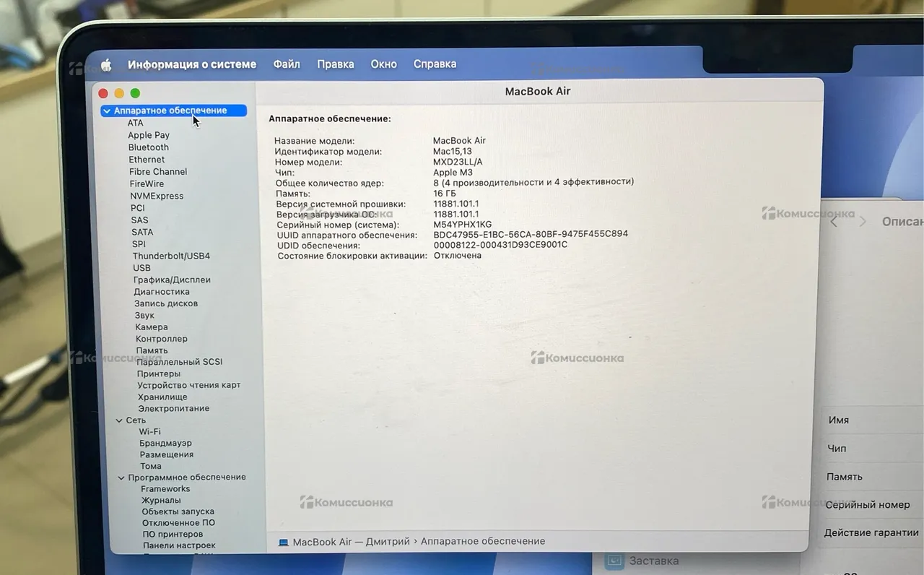The width and height of the screenshot is (924, 575).
Task: Click Заставка in the background settings window
Action: pyautogui.click(x=654, y=561)
